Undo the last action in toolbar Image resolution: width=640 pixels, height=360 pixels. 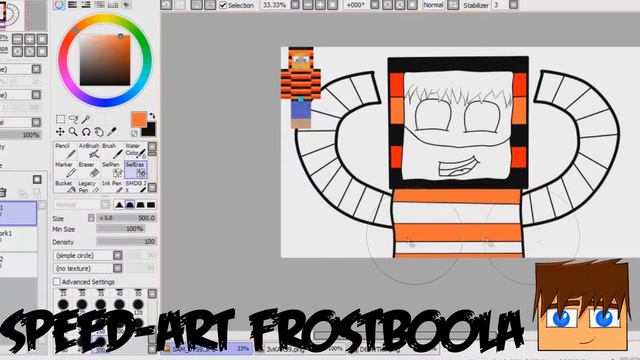tap(166, 5)
